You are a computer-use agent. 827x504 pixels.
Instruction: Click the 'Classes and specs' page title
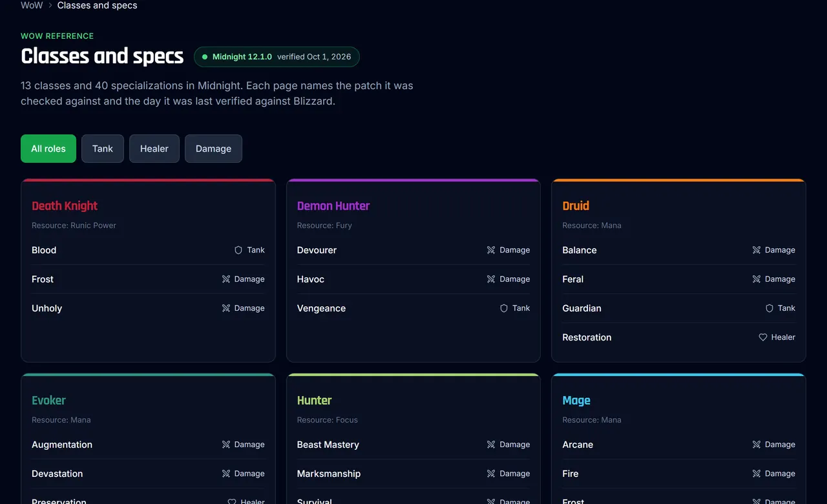[102, 56]
